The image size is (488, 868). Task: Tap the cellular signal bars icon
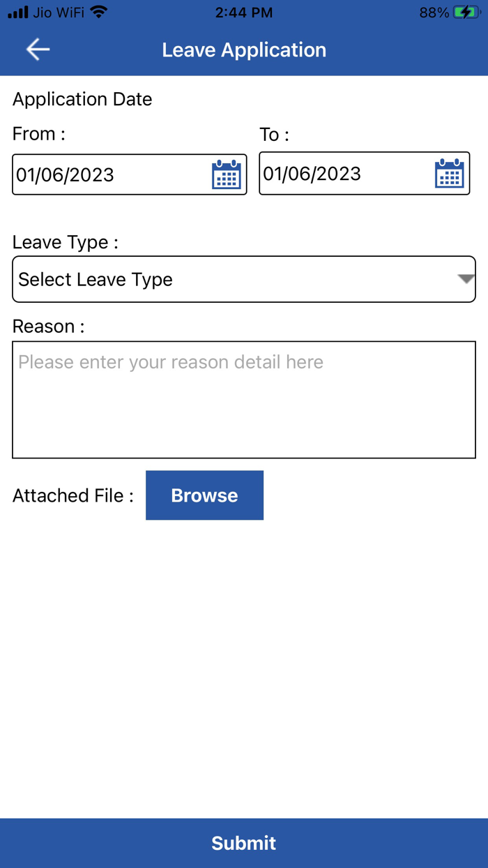(x=18, y=13)
